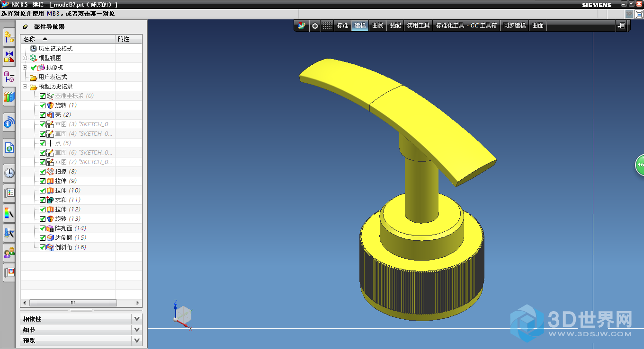Switch to the 曲线 ribbon tab

tap(378, 26)
